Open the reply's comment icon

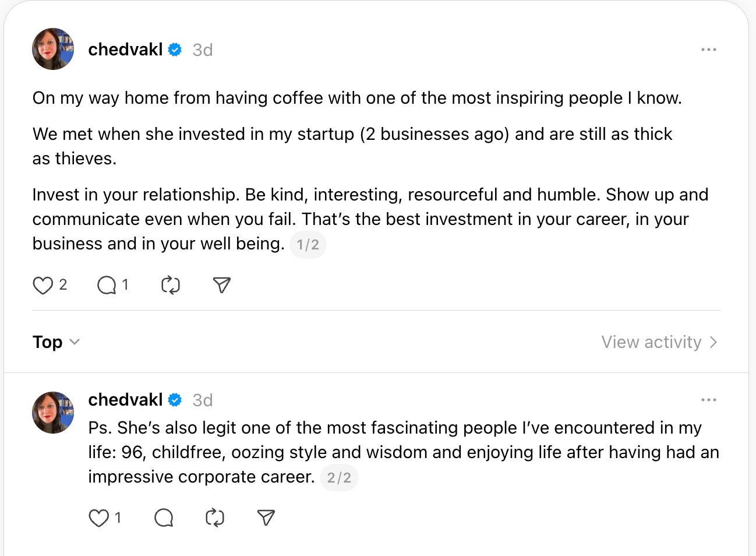click(x=164, y=517)
